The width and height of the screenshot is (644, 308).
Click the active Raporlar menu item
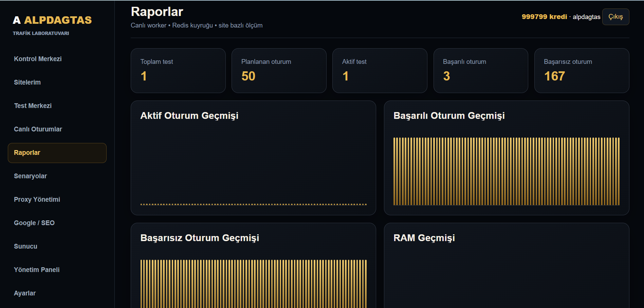pos(57,153)
